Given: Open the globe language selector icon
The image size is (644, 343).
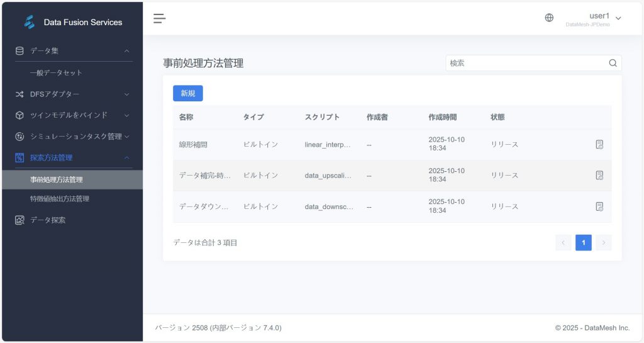Looking at the screenshot, I should 549,18.
